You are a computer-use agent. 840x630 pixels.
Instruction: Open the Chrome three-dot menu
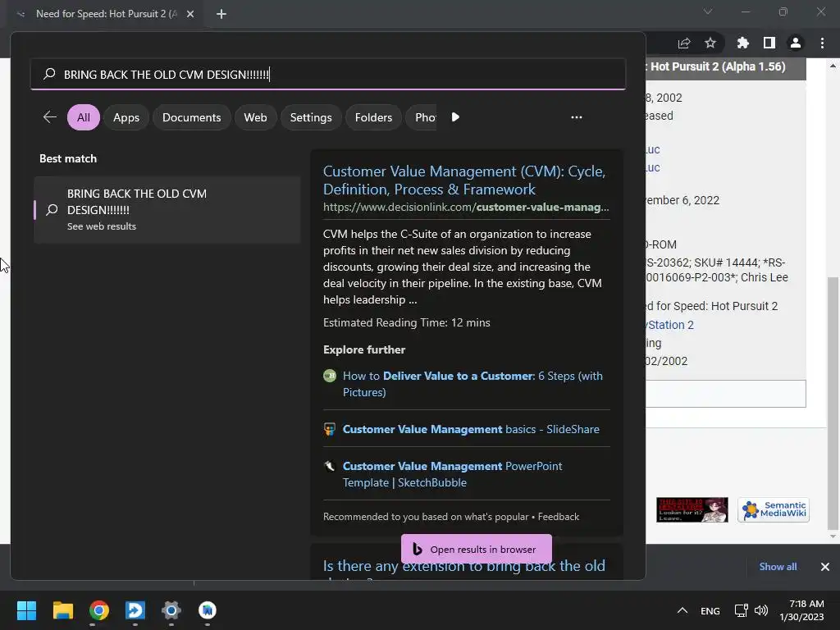(822, 43)
